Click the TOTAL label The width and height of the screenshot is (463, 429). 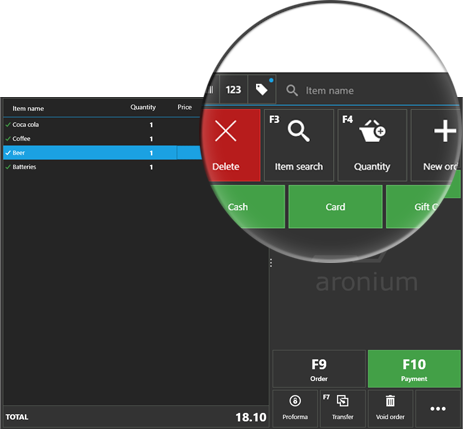17,417
